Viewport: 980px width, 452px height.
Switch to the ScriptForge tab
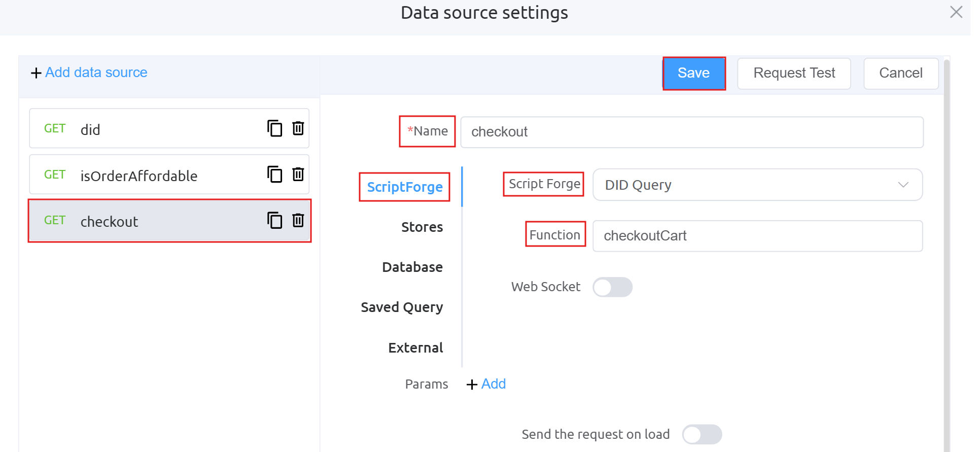click(x=404, y=187)
